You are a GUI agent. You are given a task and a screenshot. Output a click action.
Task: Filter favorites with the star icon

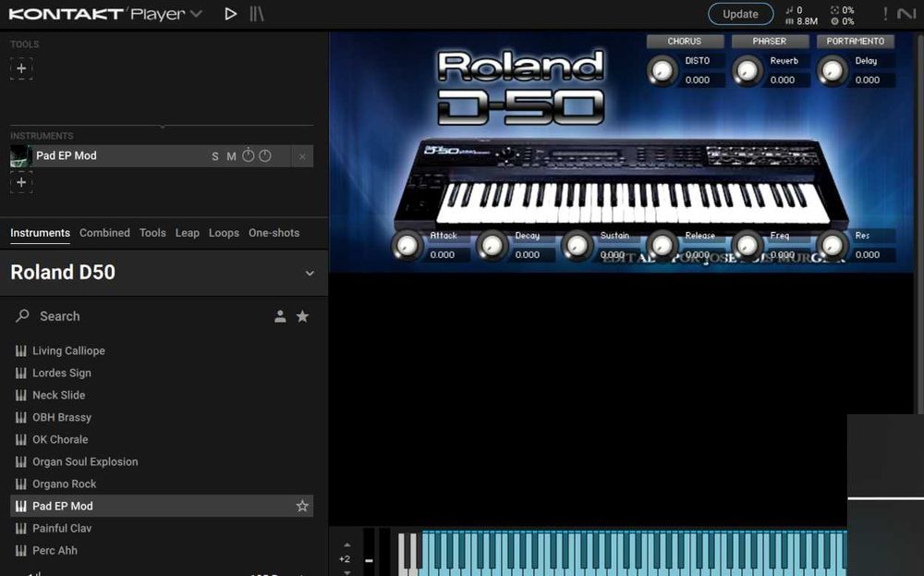pos(302,316)
